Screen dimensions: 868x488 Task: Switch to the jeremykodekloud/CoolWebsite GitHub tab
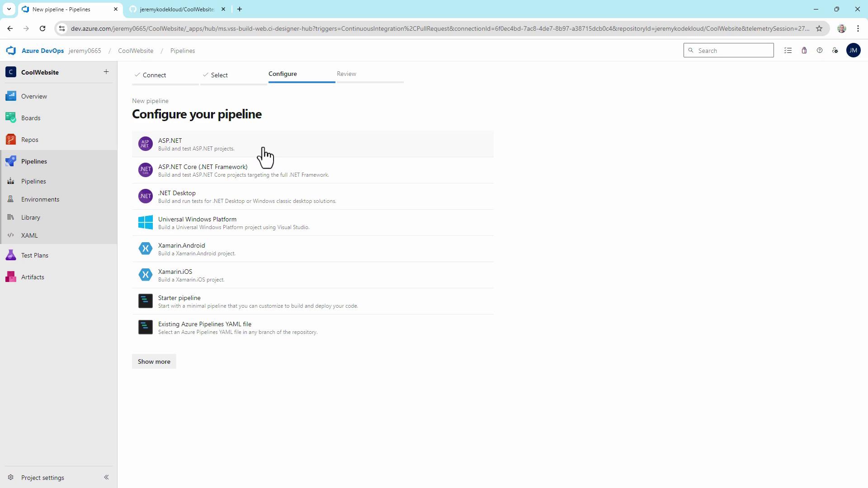177,9
